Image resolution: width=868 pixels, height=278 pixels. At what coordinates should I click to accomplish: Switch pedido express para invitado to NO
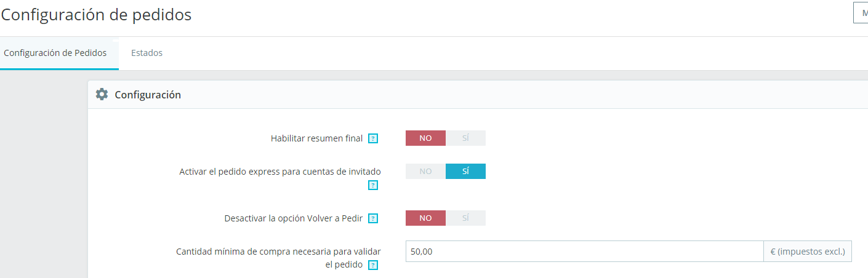[425, 172]
